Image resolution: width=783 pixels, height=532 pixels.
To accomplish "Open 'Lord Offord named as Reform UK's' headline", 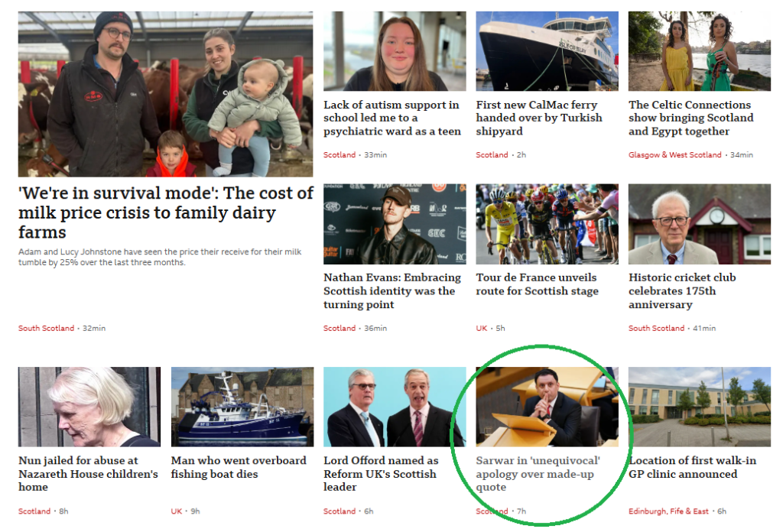I will tap(381, 474).
